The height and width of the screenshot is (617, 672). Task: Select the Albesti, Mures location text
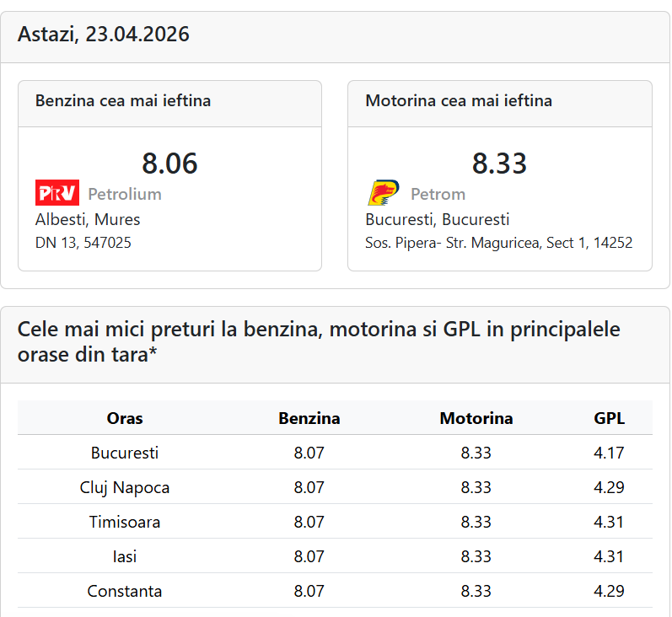[88, 219]
